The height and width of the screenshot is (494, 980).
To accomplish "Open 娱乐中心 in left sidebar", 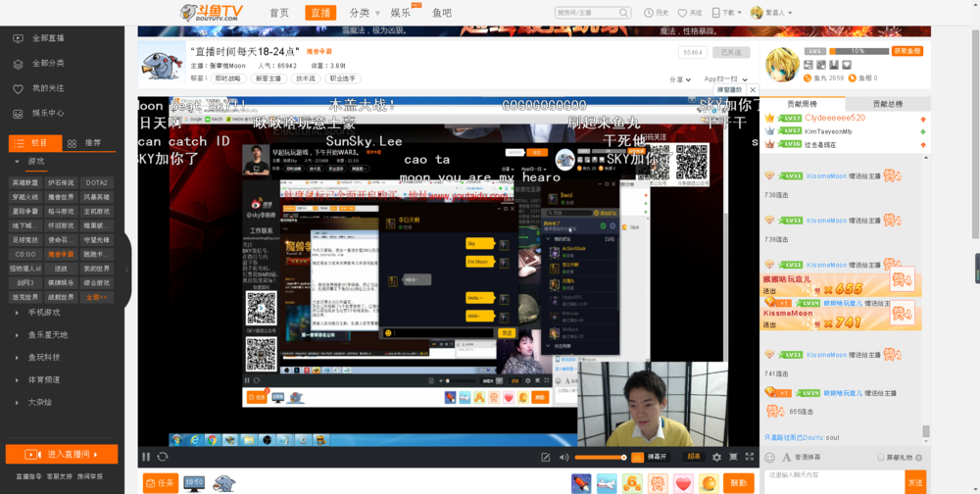I will click(47, 113).
